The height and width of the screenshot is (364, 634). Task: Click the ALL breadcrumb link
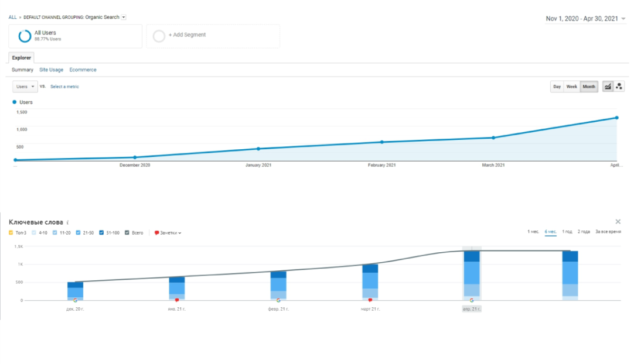coord(12,18)
